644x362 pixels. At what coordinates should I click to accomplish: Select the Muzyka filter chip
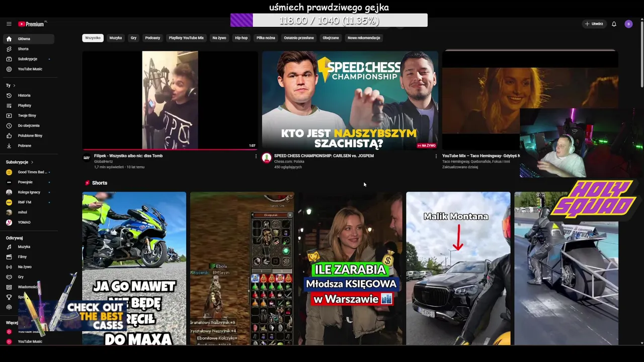[x=116, y=38]
